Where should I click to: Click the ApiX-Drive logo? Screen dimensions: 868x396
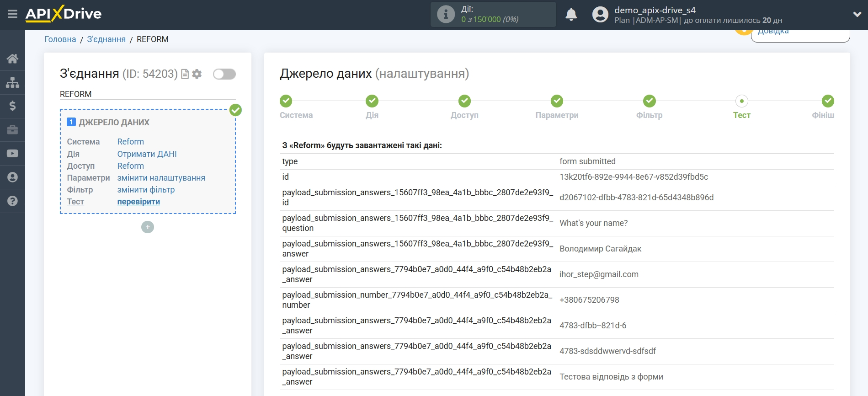click(64, 14)
